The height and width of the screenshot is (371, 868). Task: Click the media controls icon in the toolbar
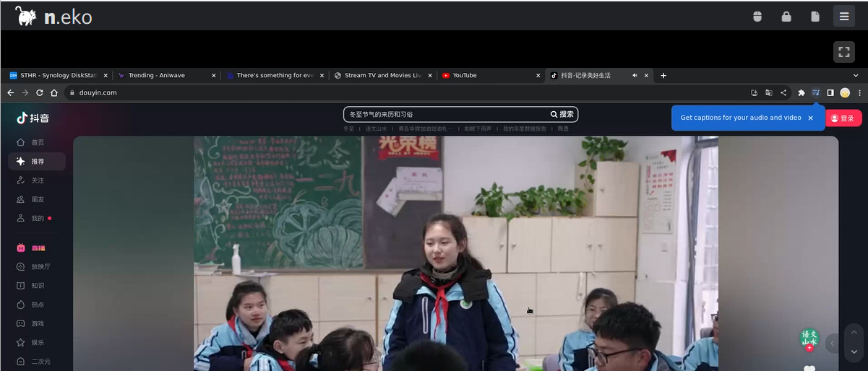(x=816, y=92)
